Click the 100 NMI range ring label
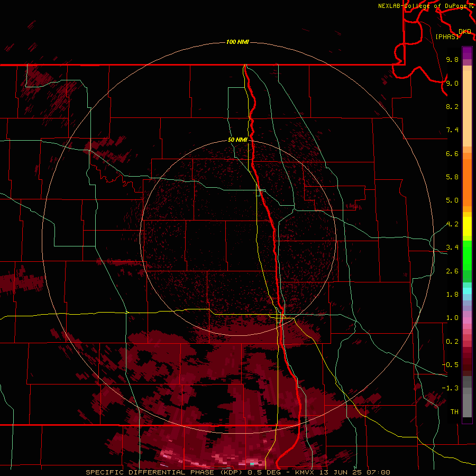Screen dimensions: 476x476 237,42
